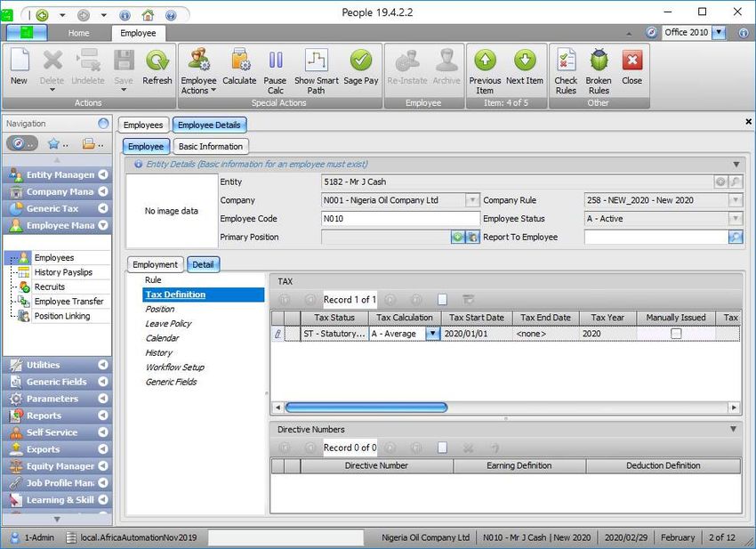Open Recruits in the navigation tree
The image size is (756, 549).
49,287
